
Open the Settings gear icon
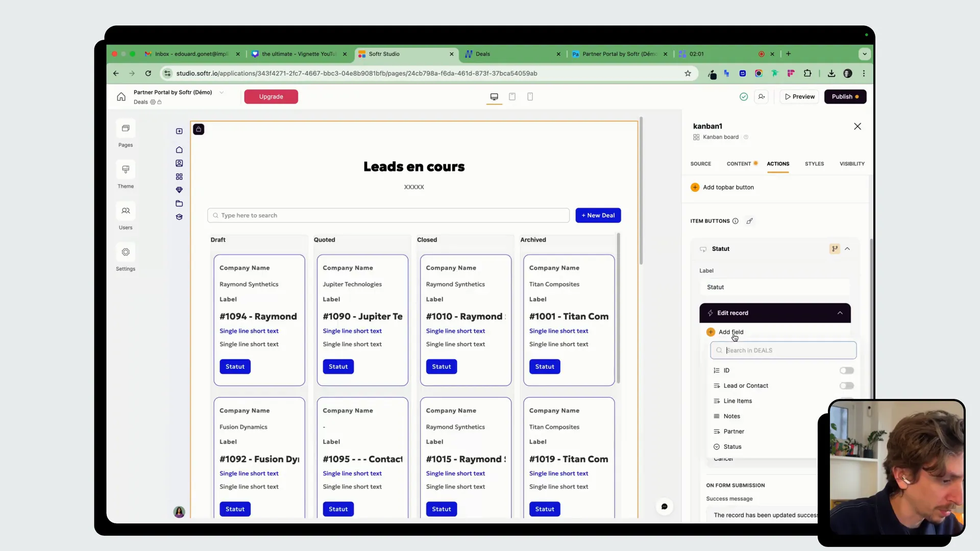click(126, 253)
